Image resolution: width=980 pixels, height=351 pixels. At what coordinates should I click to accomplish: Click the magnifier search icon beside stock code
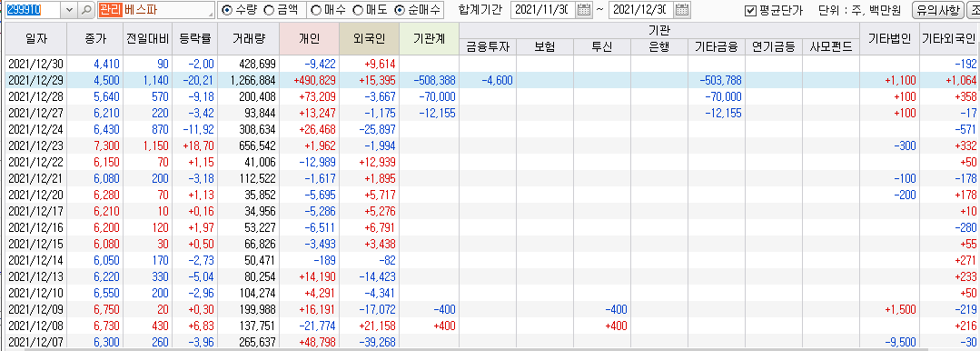(87, 10)
